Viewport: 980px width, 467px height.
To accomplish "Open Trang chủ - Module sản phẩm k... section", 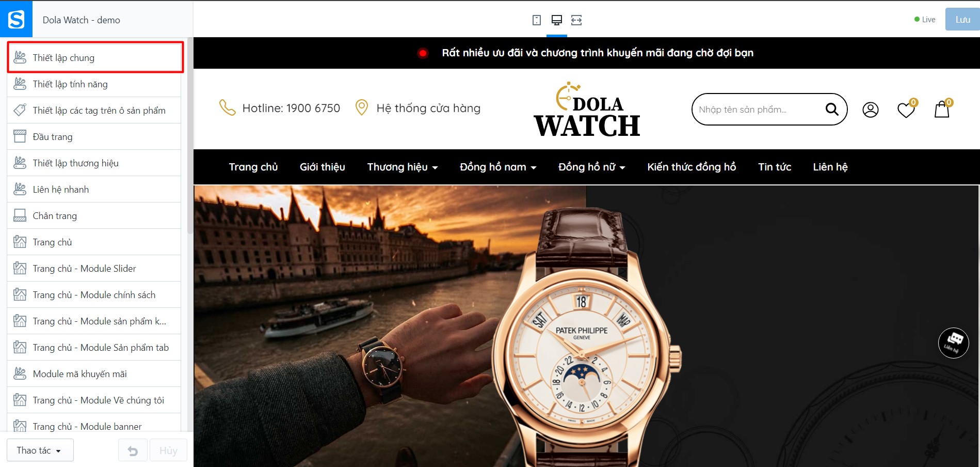I will [x=94, y=321].
